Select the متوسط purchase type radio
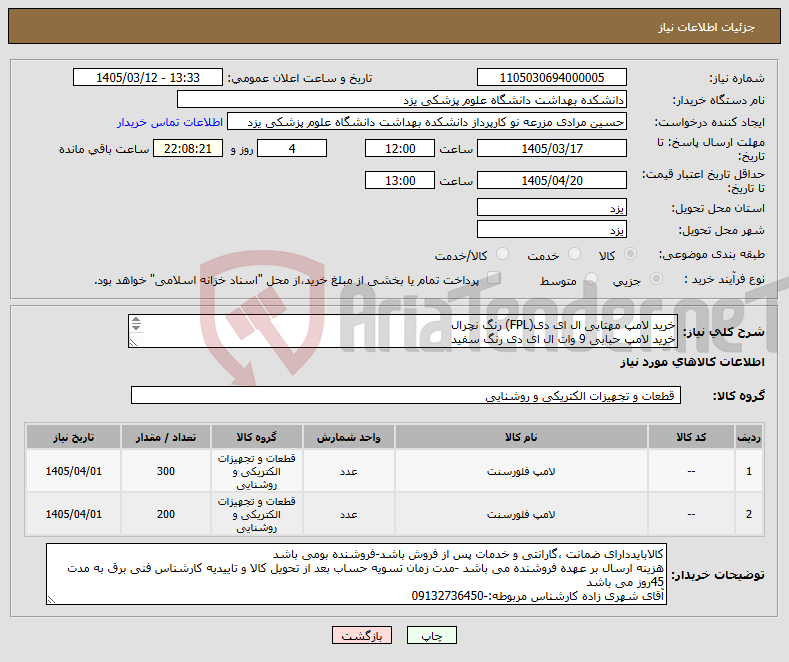Viewport: 789px width, 662px height. 591,279
